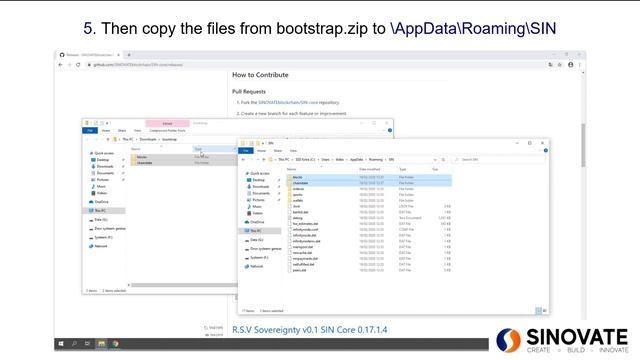The height and width of the screenshot is (360, 640).
Task: Click Users in SIN window breadcrumb
Action: pos(325,160)
